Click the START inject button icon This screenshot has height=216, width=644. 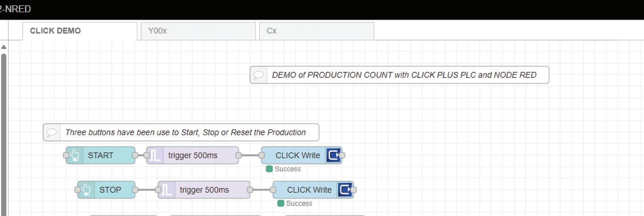tap(74, 155)
